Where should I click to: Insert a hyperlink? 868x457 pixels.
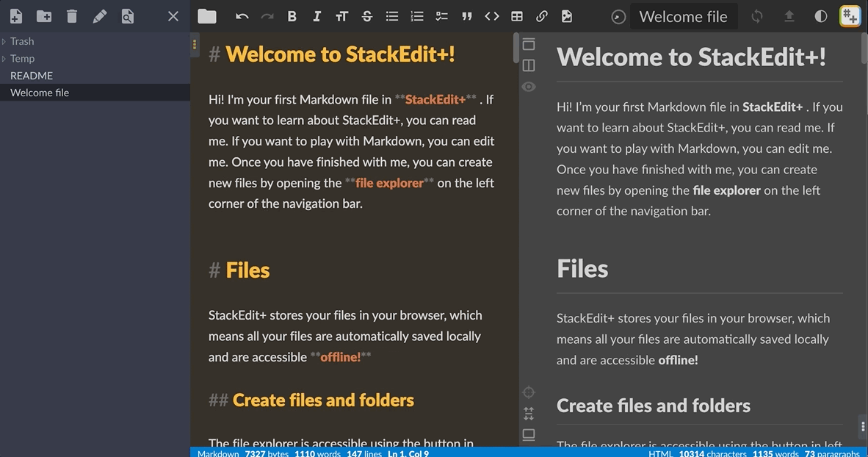tap(542, 16)
